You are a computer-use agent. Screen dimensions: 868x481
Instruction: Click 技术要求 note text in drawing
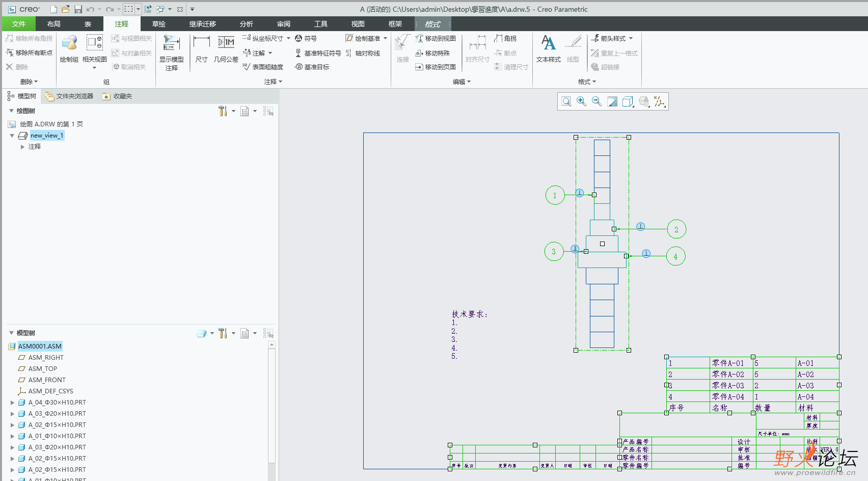(x=469, y=314)
